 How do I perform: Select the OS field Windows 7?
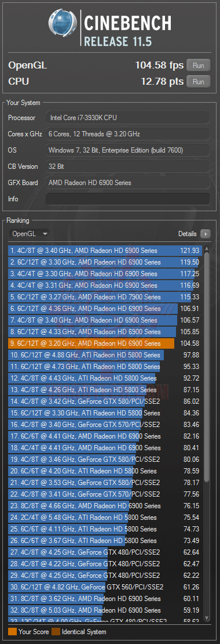click(x=128, y=150)
